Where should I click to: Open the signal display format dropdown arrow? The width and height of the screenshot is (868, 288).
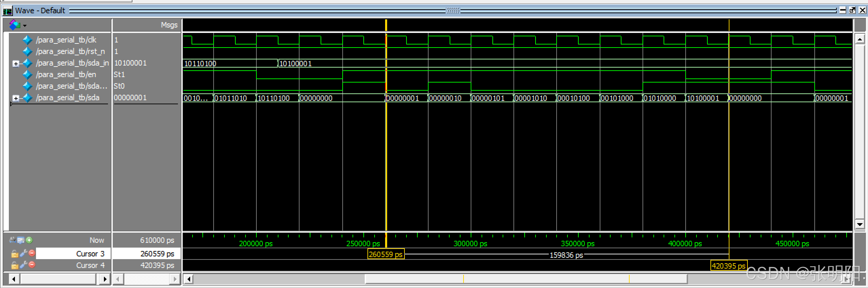tap(25, 25)
